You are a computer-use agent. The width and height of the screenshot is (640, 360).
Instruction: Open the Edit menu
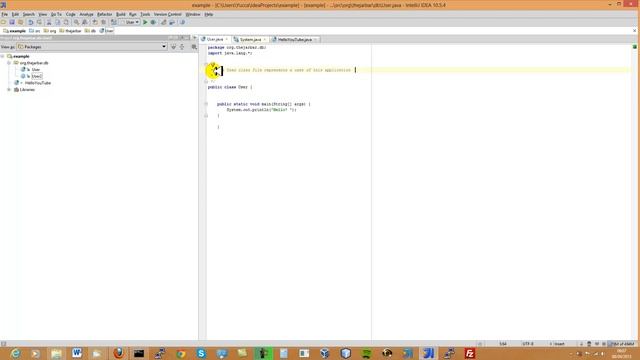pos(15,14)
